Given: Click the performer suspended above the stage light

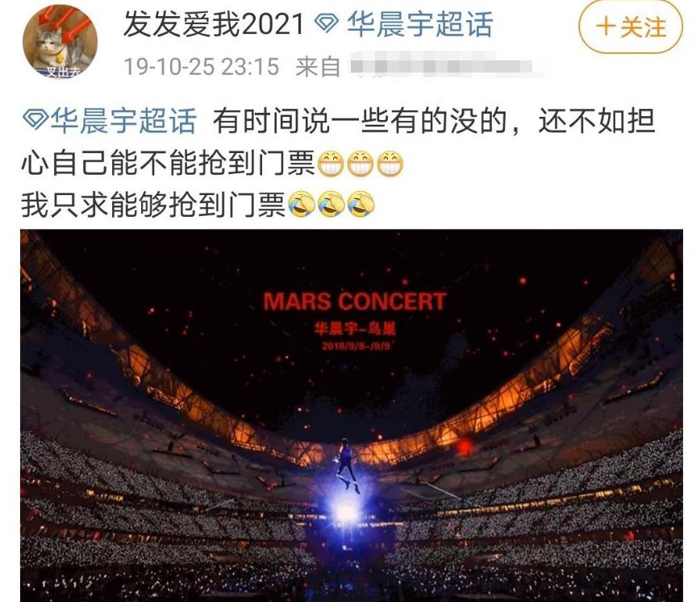Looking at the screenshot, I should pyautogui.click(x=346, y=464).
